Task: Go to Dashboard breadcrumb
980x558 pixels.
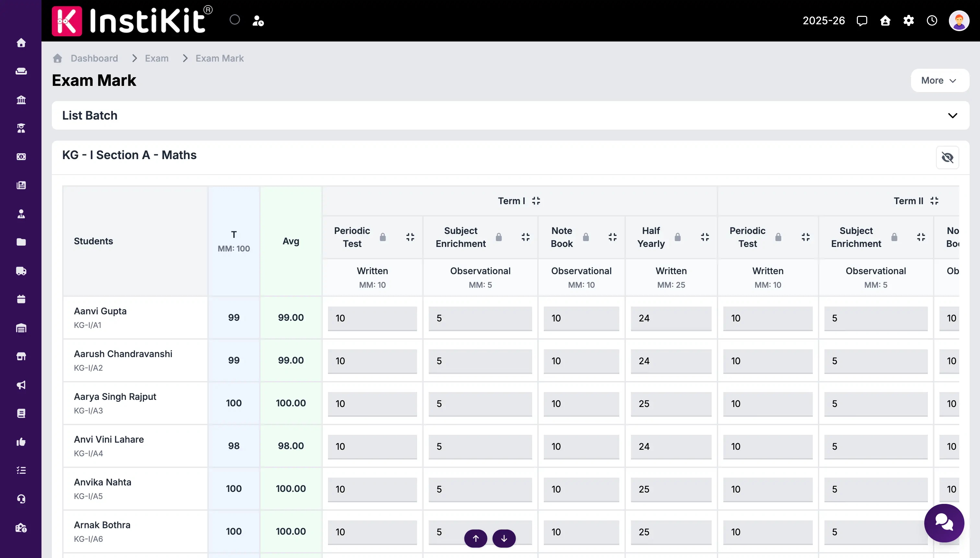Action: coord(94,58)
